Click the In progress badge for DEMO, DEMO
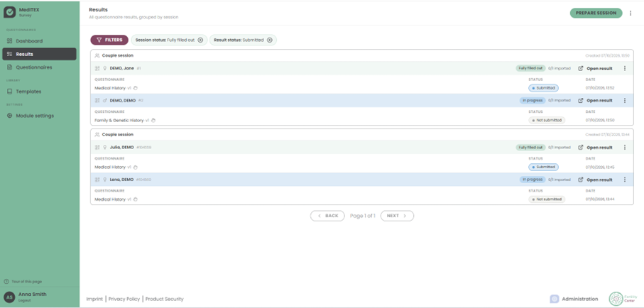644x308 pixels. 533,100
